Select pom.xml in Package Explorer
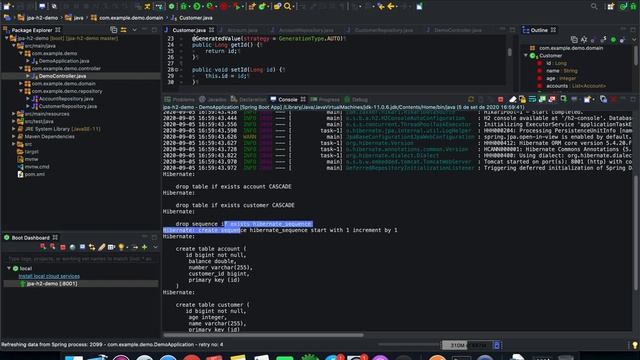Viewport: 640px width, 360px height. pos(35,174)
